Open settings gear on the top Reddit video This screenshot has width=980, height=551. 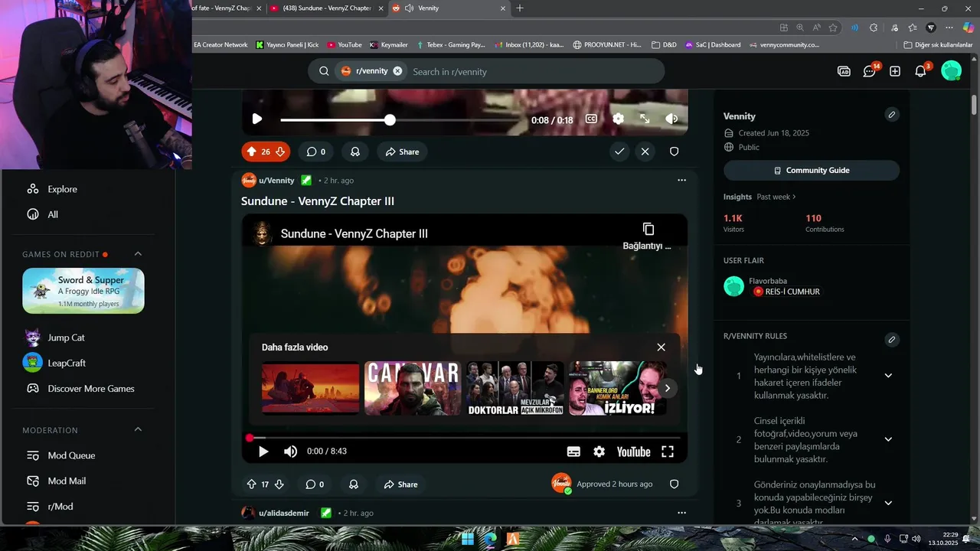click(x=618, y=119)
